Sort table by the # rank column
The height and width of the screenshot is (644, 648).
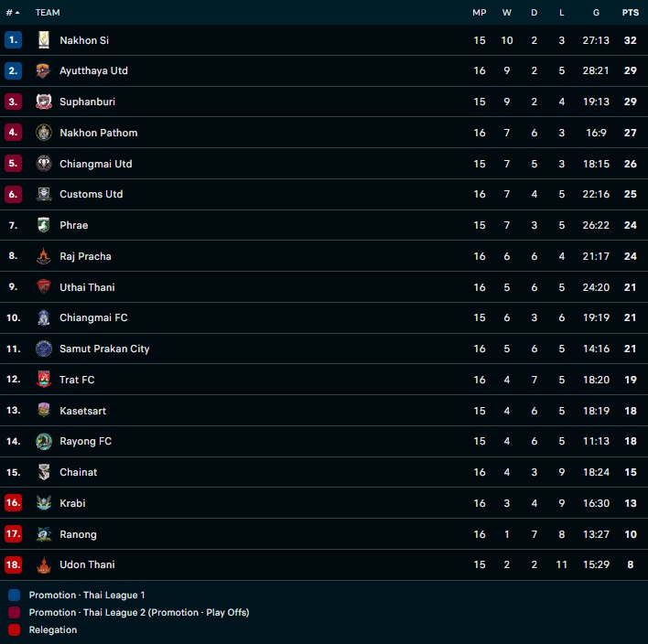13,13
